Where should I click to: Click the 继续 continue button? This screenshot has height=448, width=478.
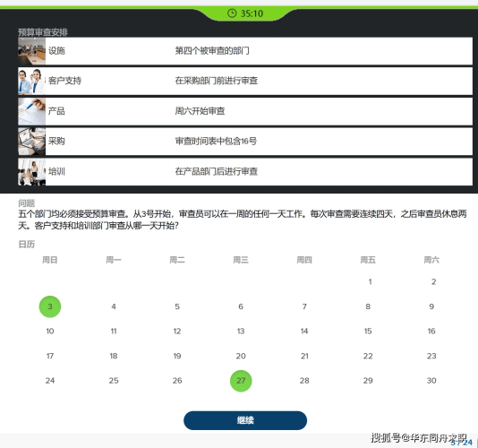(x=245, y=420)
